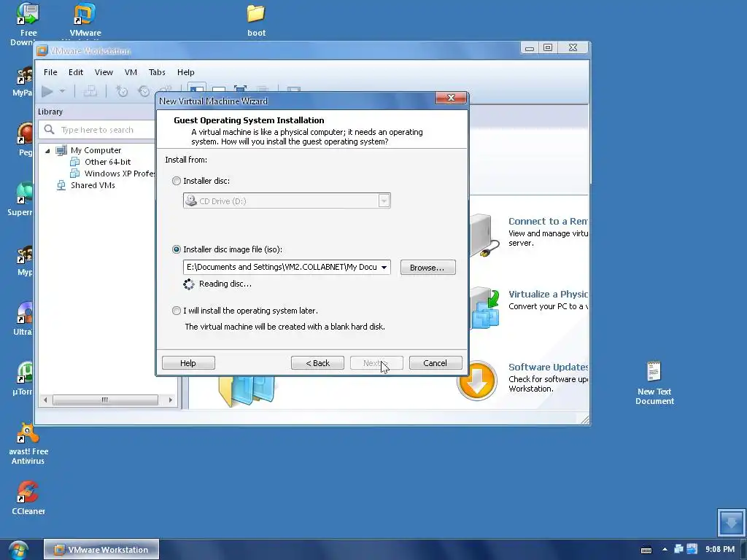Image resolution: width=747 pixels, height=560 pixels.
Task: Click the full screen mode toolbar icon
Action: pos(240,89)
